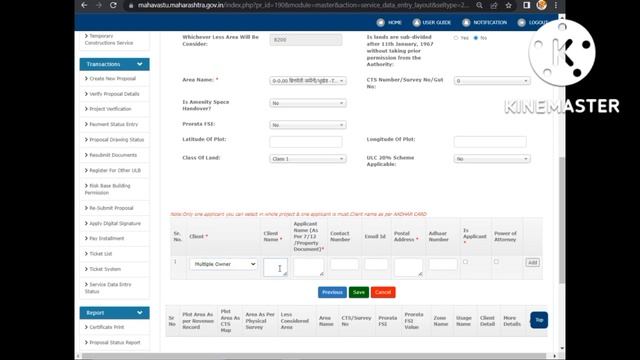Image resolution: width=640 pixels, height=360 pixels.
Task: Open NOTIFICATION in top bar
Action: tap(484, 22)
